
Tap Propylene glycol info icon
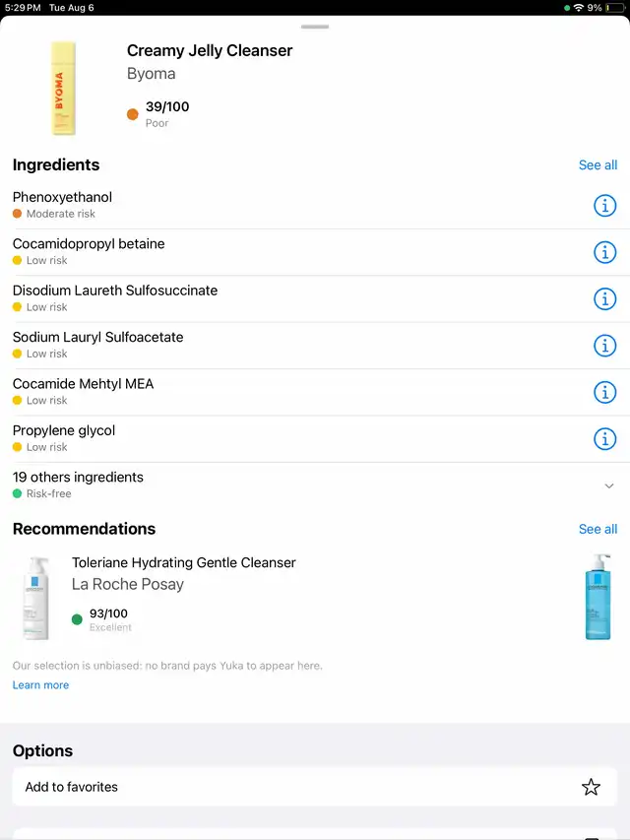point(604,438)
